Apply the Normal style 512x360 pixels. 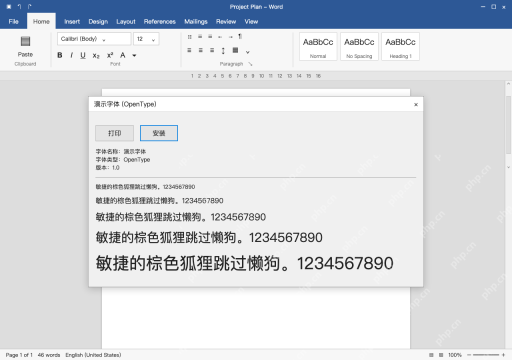(x=318, y=47)
